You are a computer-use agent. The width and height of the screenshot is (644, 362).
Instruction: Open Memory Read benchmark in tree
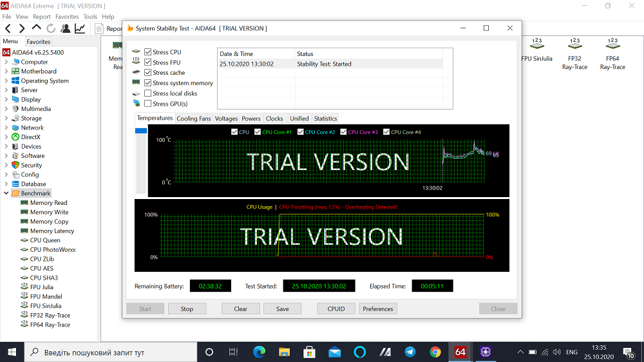coord(48,202)
